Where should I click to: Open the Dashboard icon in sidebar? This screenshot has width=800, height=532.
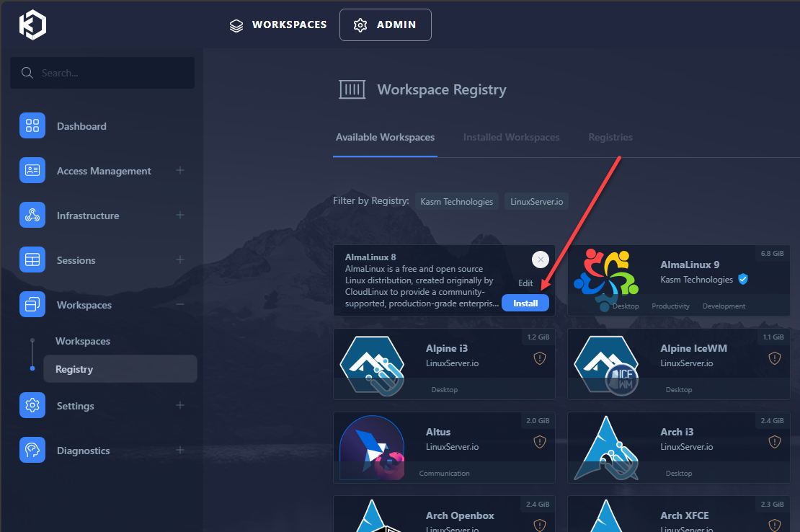coord(32,125)
